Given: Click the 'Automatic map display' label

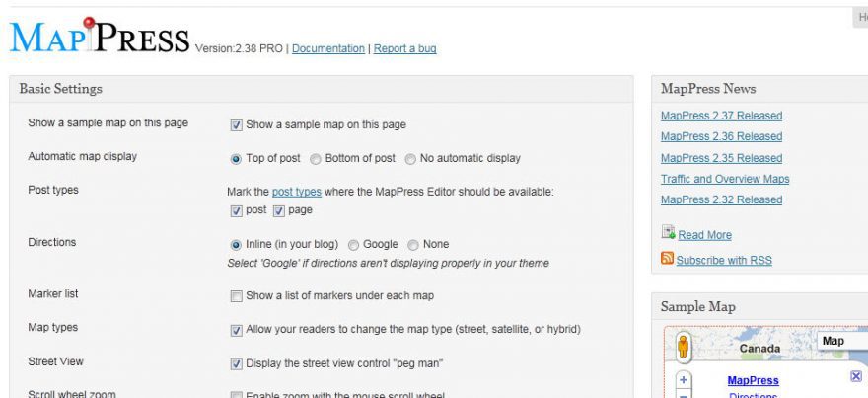Looking at the screenshot, I should tap(83, 156).
